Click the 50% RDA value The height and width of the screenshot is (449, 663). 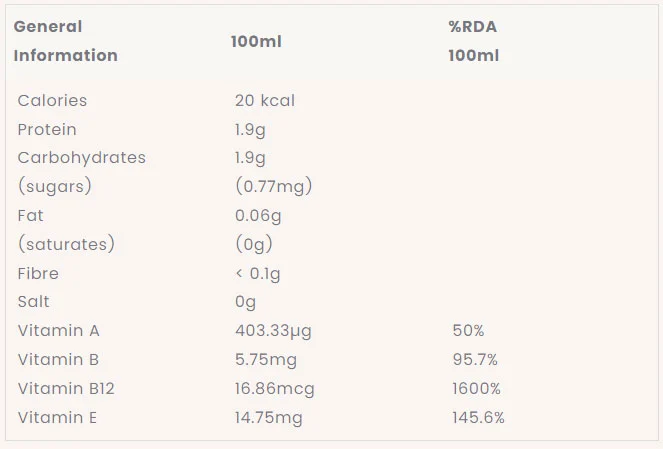click(468, 330)
